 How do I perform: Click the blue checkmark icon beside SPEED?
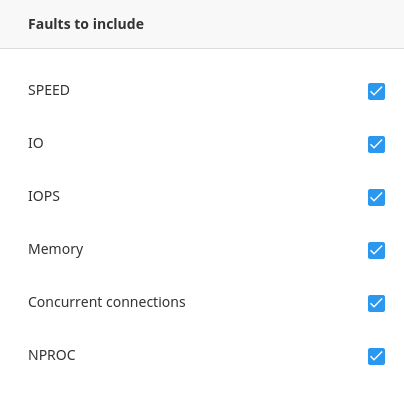click(x=376, y=91)
